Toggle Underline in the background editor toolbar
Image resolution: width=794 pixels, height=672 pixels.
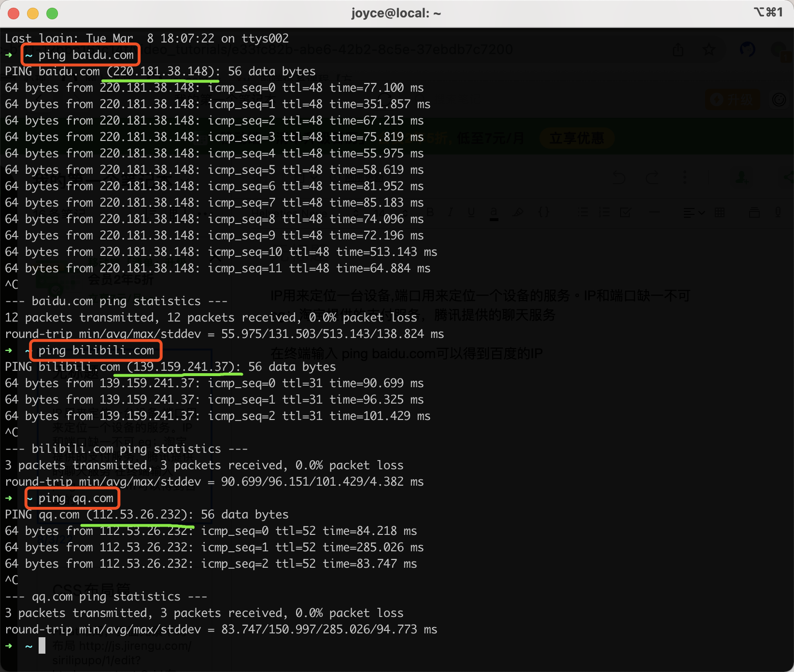click(471, 212)
